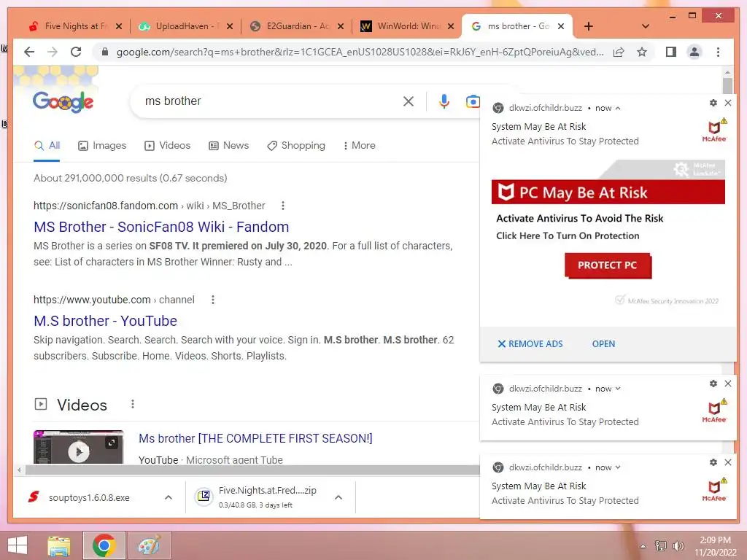Image resolution: width=747 pixels, height=560 pixels.
Task: Open the Chrome side panel
Action: click(671, 52)
